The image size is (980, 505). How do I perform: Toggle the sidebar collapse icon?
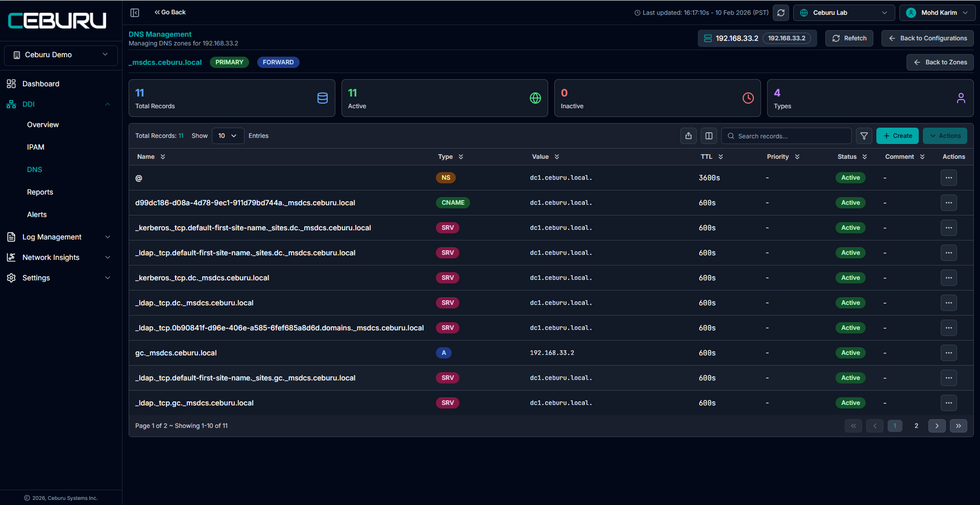tap(135, 13)
